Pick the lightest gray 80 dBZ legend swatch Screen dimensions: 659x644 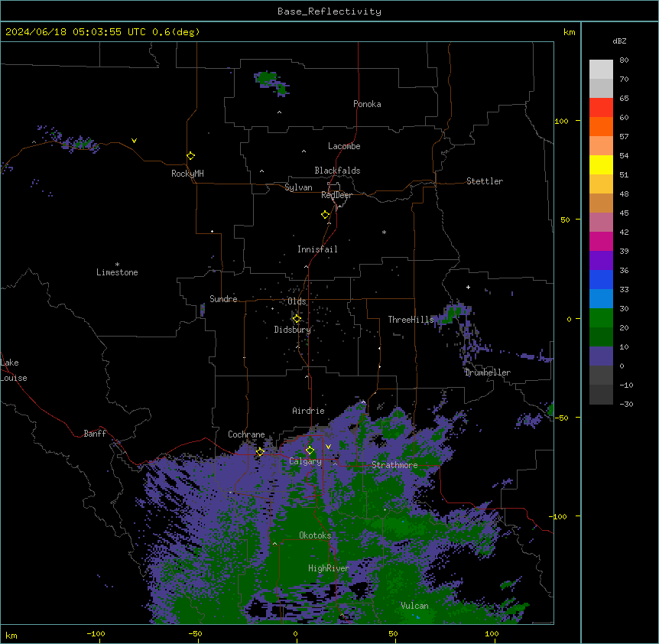pos(601,70)
